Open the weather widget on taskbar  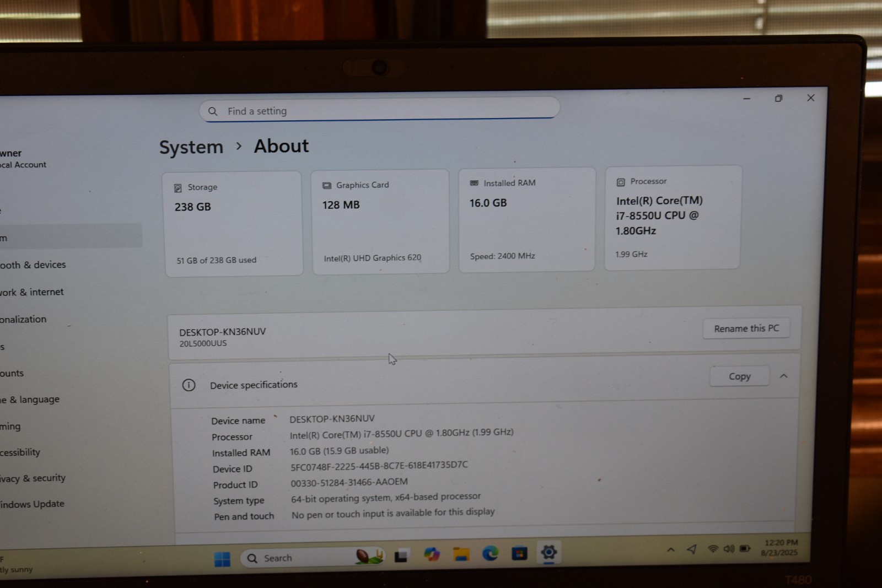(17, 564)
